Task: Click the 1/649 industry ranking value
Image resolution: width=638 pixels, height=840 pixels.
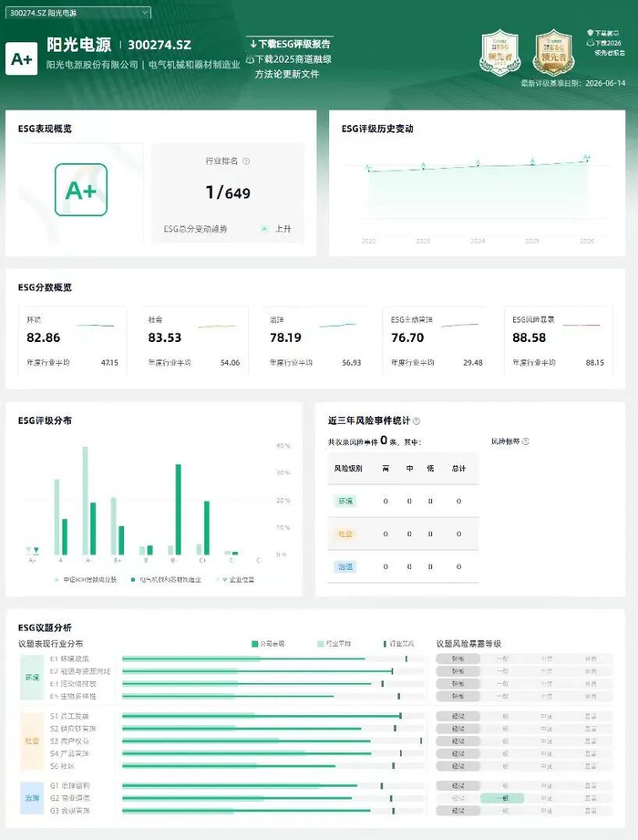Action: click(228, 192)
